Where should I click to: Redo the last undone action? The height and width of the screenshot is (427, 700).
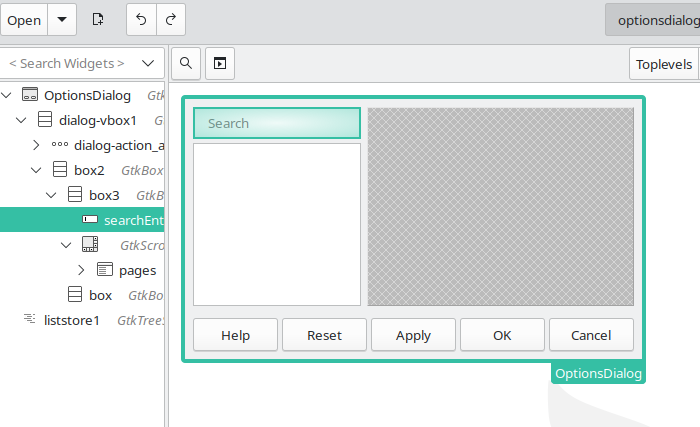(x=170, y=20)
